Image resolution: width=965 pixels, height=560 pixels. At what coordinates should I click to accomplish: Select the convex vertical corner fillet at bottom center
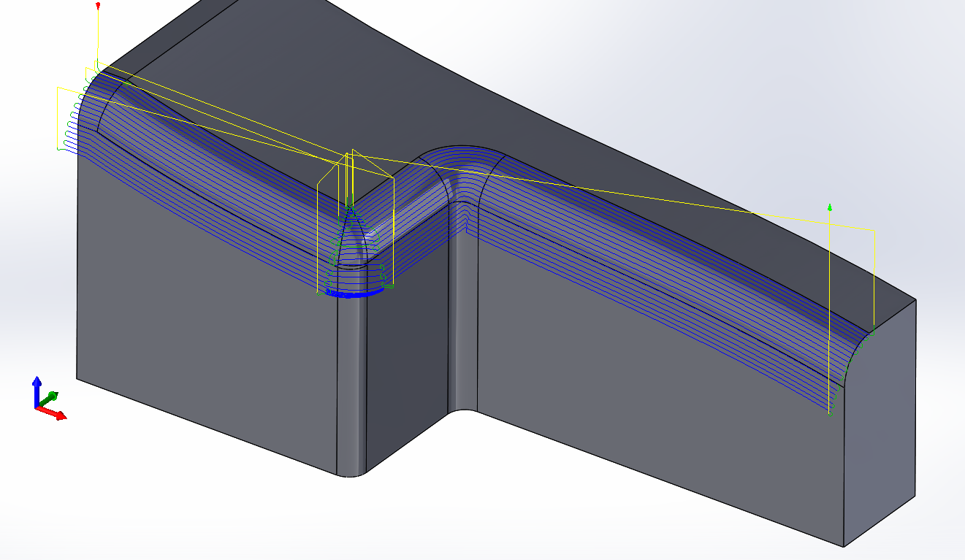click(351, 387)
